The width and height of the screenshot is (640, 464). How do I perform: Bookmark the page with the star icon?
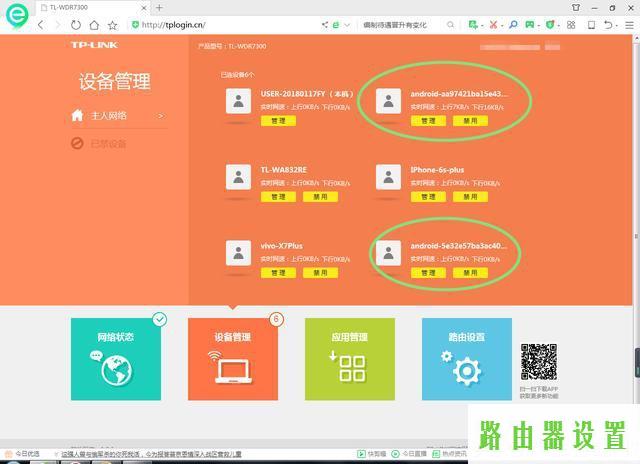point(113,25)
